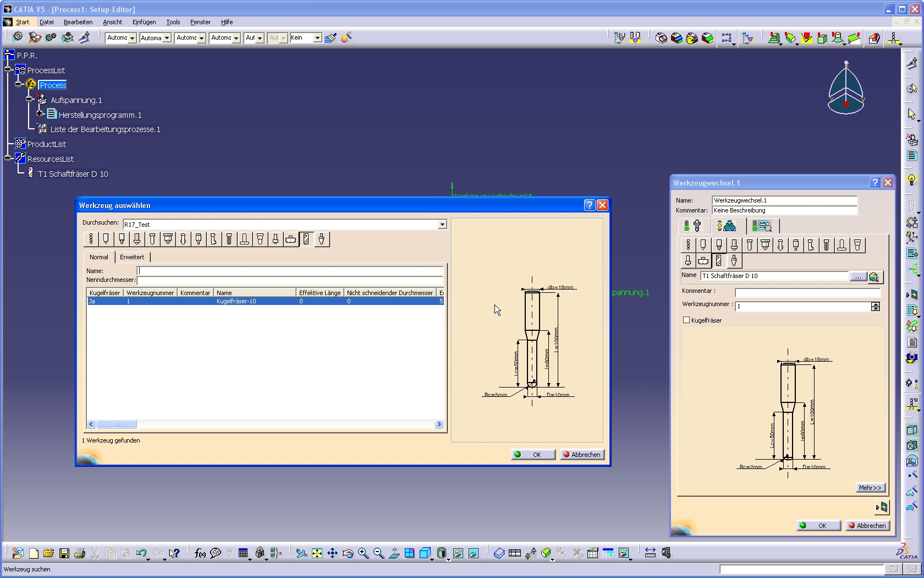
Task: Click the What's This help cursor icon
Action: 174,553
